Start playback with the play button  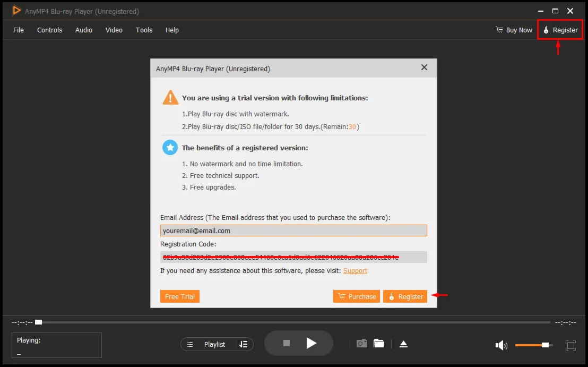pos(311,343)
